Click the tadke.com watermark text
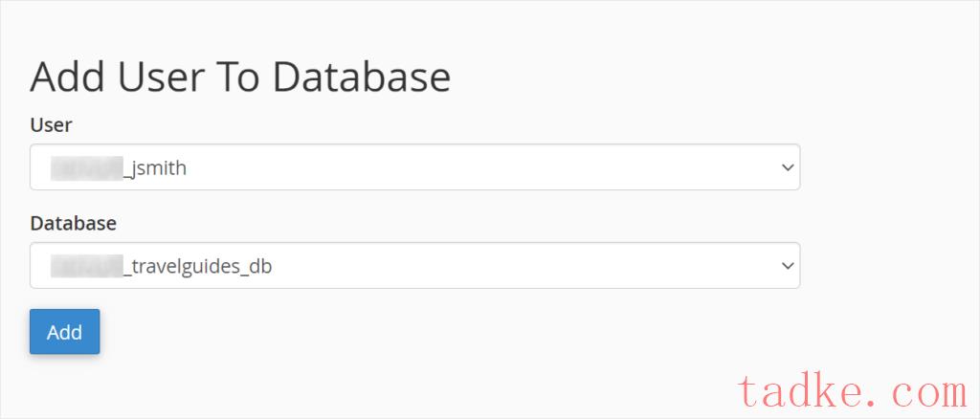The image size is (980, 419). pyautogui.click(x=853, y=392)
